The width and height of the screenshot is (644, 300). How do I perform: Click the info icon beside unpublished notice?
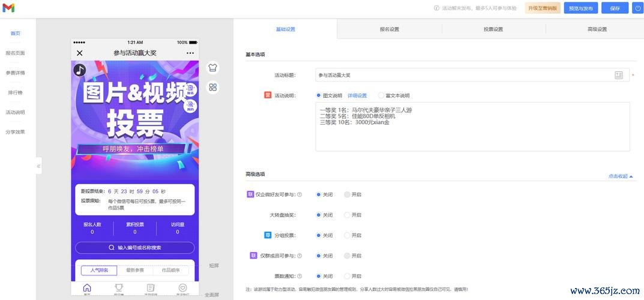(x=436, y=8)
